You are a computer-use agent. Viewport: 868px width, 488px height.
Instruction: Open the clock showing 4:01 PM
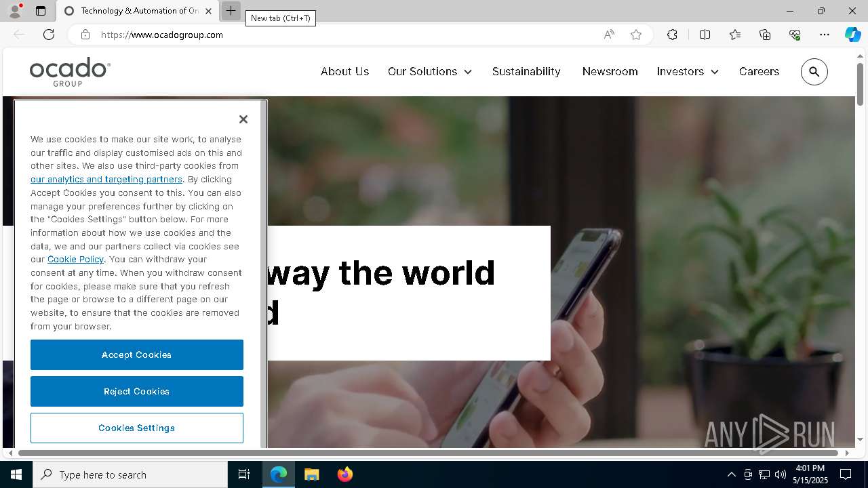(810, 474)
